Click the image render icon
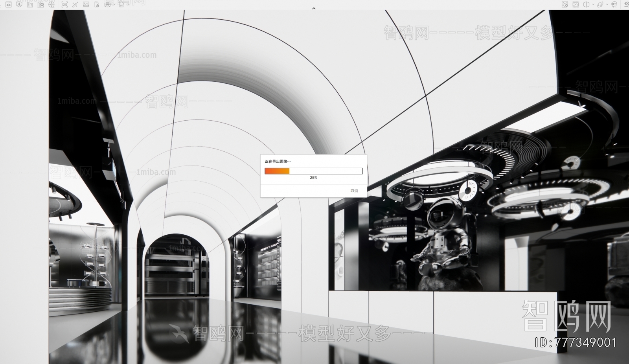 (86, 4)
